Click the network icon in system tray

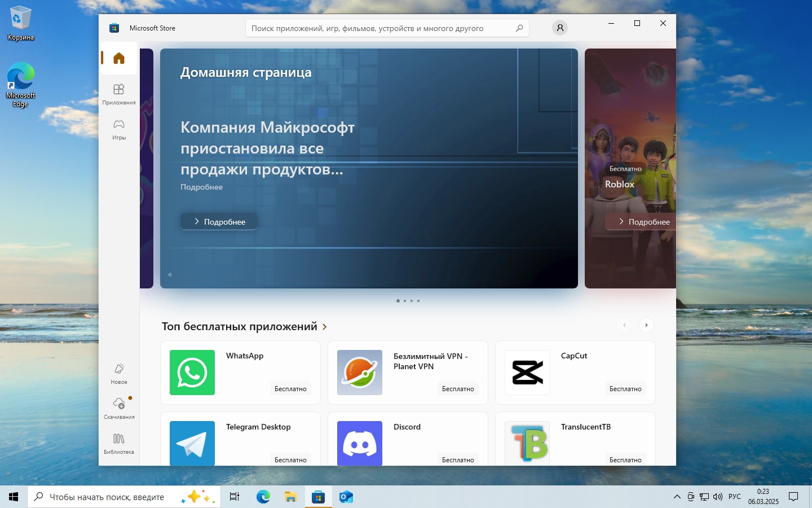tap(704, 497)
